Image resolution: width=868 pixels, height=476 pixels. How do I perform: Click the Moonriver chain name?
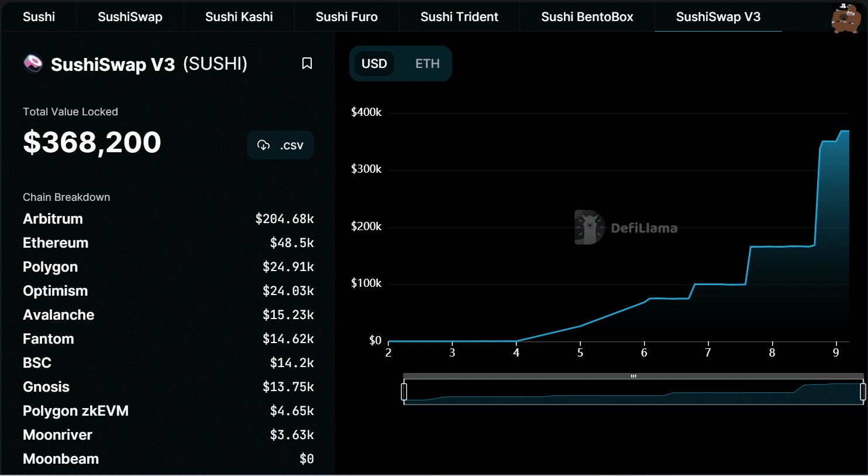(57, 435)
